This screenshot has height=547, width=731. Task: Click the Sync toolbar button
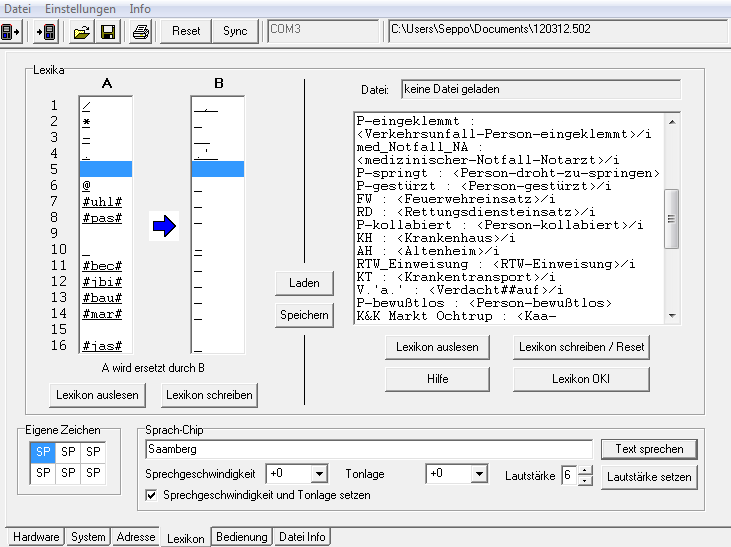[x=235, y=31]
